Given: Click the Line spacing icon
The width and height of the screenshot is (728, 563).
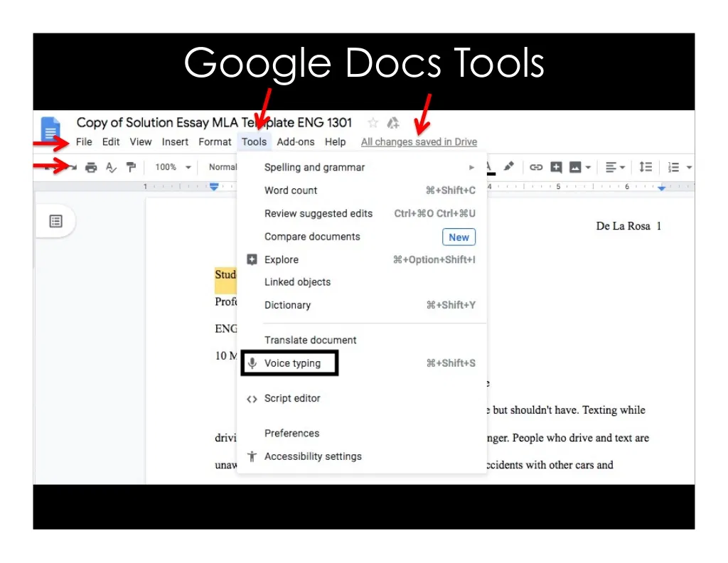Looking at the screenshot, I should point(646,167).
